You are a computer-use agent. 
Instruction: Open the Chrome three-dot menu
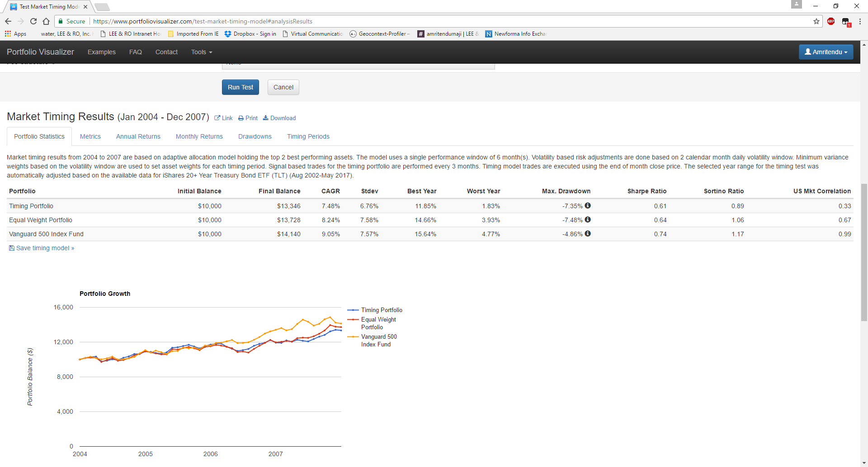tap(860, 21)
